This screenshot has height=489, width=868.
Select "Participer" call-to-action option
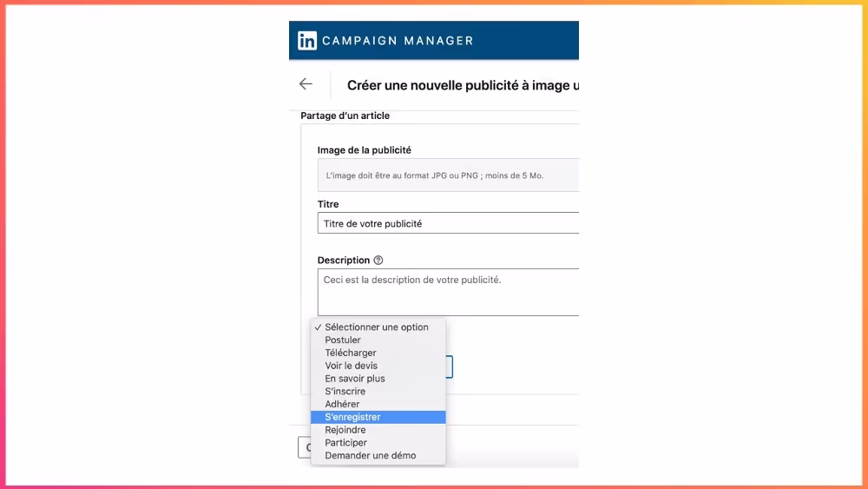378,442
